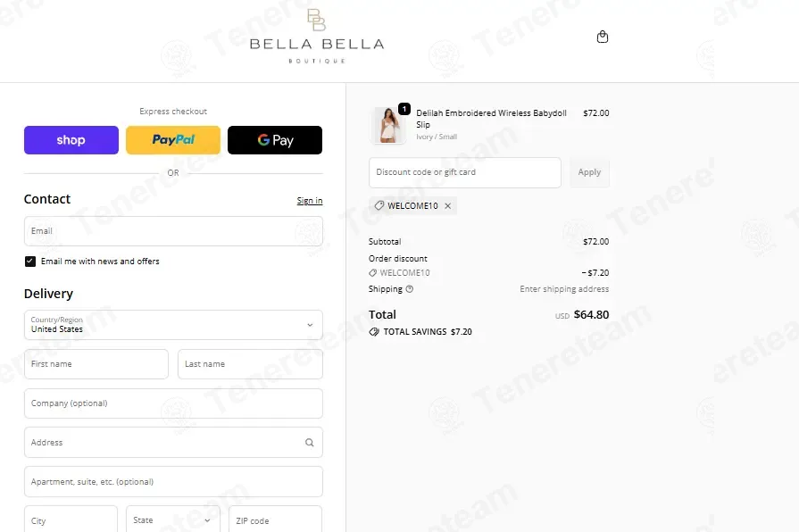Click the First name field
The image size is (799, 532).
click(96, 364)
